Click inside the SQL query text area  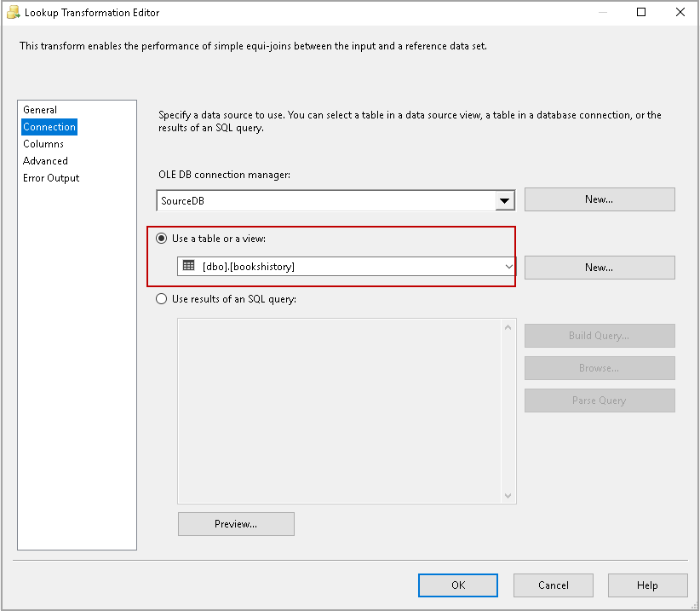[x=341, y=409]
